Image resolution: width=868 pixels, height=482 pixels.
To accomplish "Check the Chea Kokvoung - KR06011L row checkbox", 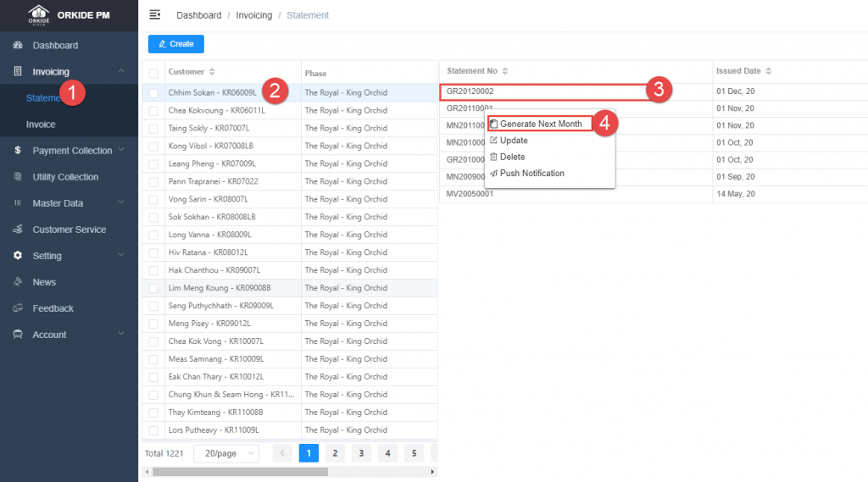I will point(153,111).
